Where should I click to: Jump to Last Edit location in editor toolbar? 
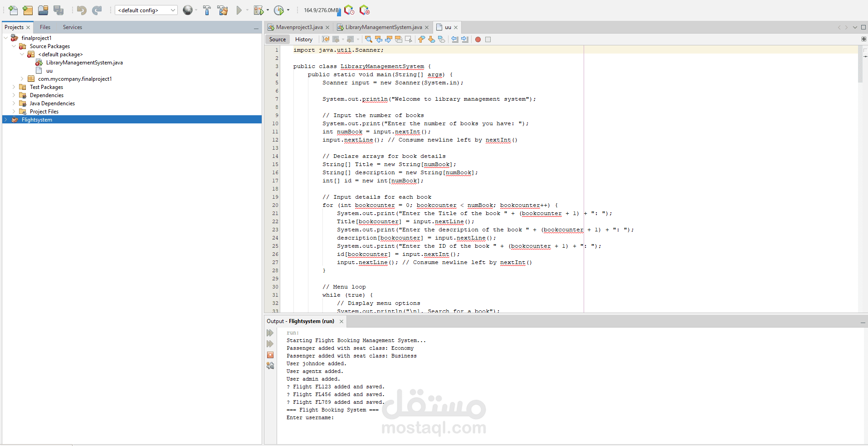click(326, 39)
